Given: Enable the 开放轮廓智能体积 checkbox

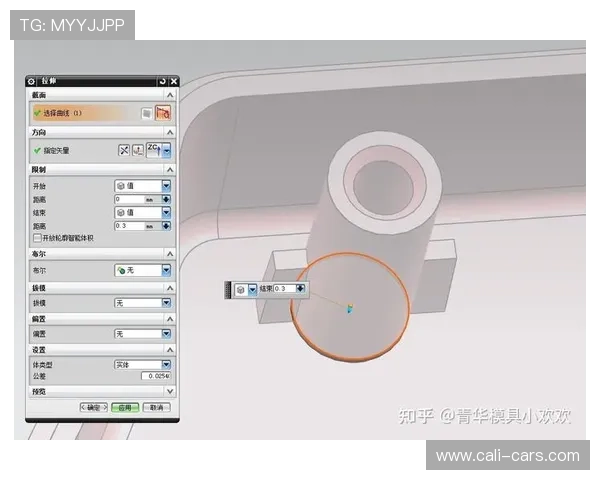Looking at the screenshot, I should (x=37, y=238).
